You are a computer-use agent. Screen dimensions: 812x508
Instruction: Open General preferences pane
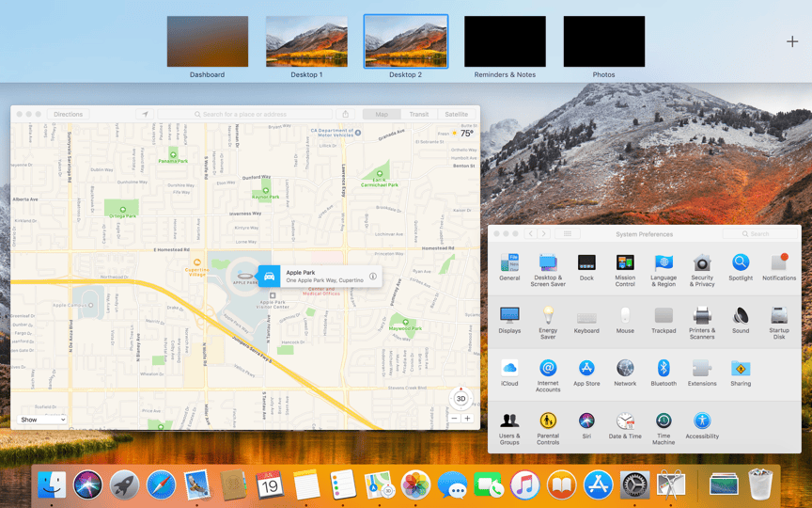point(509,267)
